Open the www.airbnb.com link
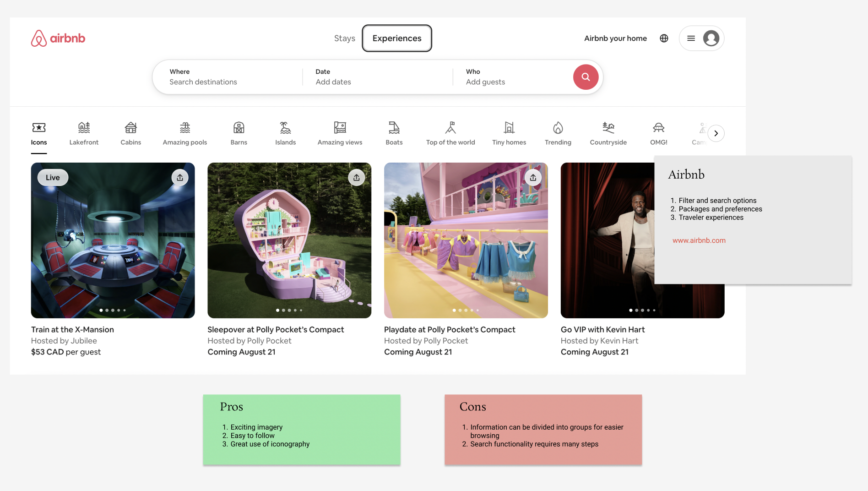Screen dimensions: 868x491 pyautogui.click(x=699, y=240)
